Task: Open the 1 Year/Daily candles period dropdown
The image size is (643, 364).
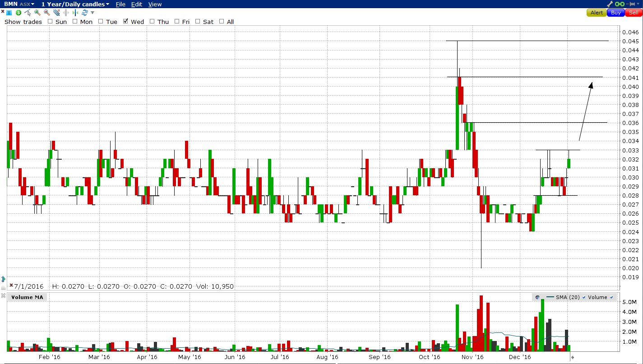Action: [75, 4]
